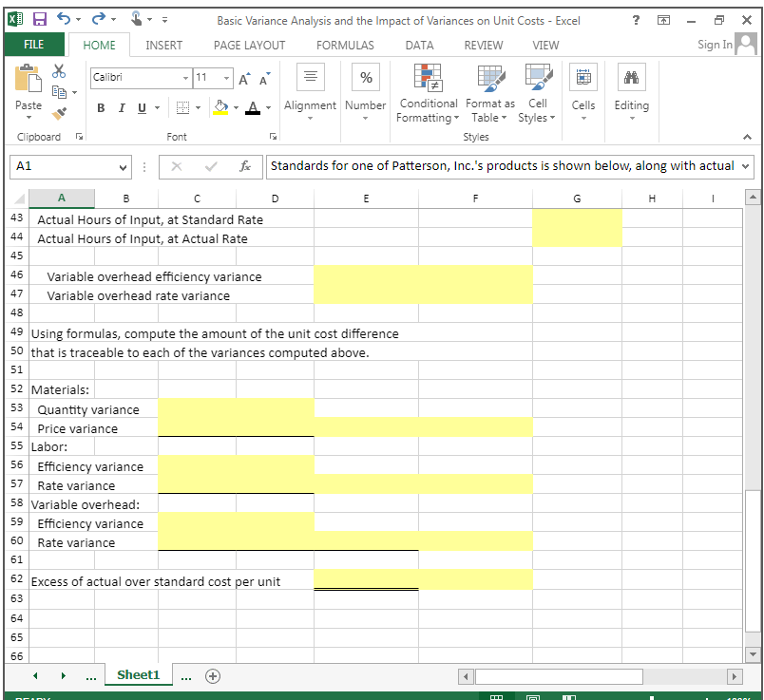Toggle Underline formatting
The image size is (764, 700).
pos(142,106)
